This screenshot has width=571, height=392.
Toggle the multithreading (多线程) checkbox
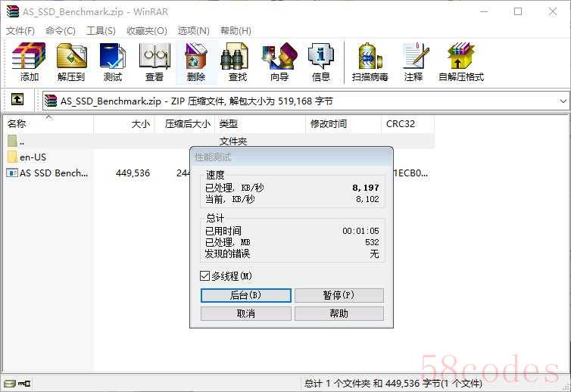pyautogui.click(x=205, y=276)
